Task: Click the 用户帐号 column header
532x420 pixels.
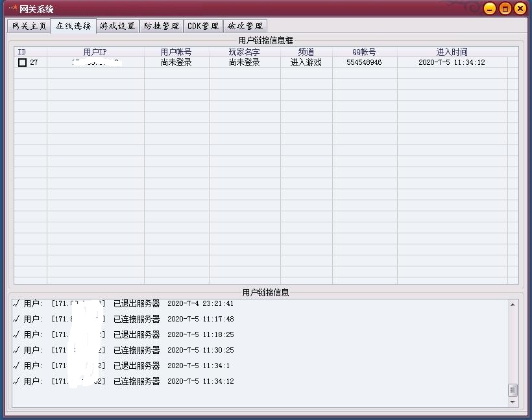Action: coord(176,52)
